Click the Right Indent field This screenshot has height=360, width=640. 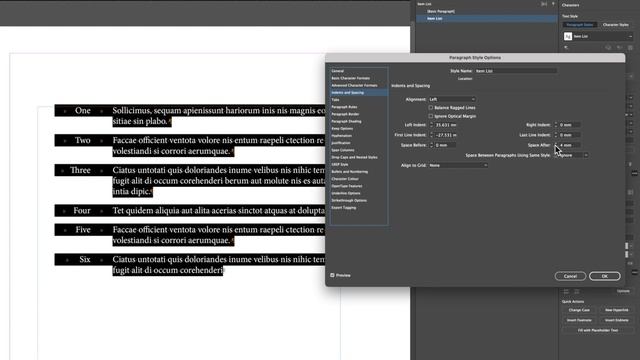570,125
